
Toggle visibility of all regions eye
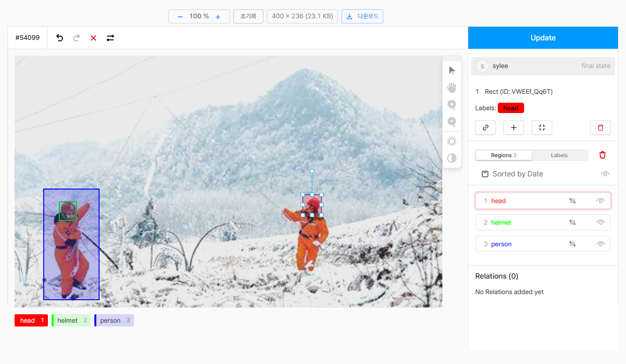[605, 174]
